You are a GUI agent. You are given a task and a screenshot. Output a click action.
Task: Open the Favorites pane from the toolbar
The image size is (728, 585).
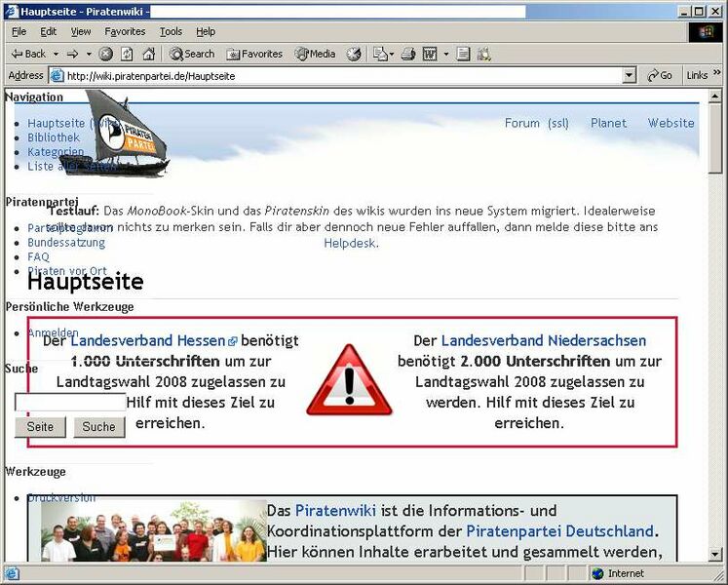(254, 54)
